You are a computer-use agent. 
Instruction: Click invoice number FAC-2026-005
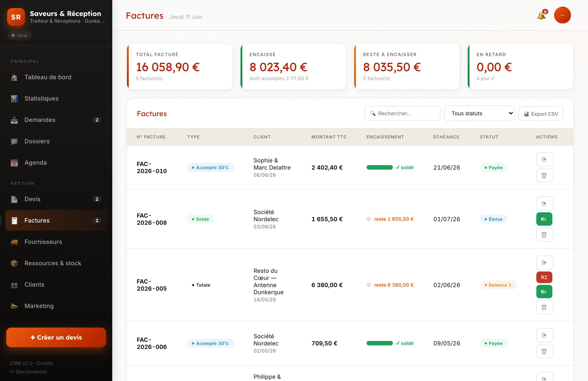click(x=152, y=285)
